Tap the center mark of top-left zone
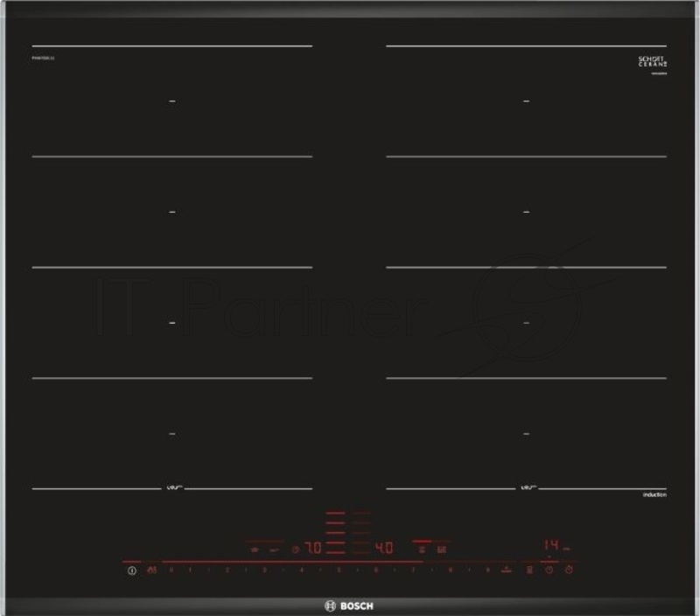Viewport: 700px width, 616px height. point(172,101)
